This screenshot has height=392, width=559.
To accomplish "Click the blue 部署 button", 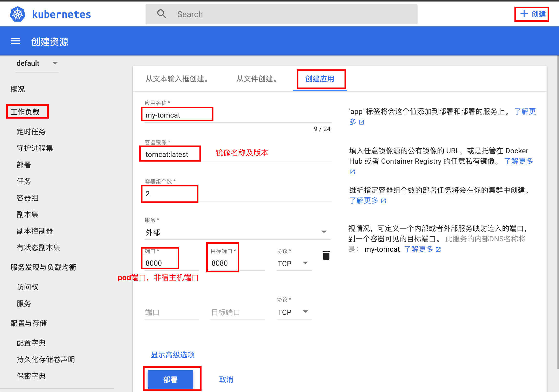I will coord(170,380).
